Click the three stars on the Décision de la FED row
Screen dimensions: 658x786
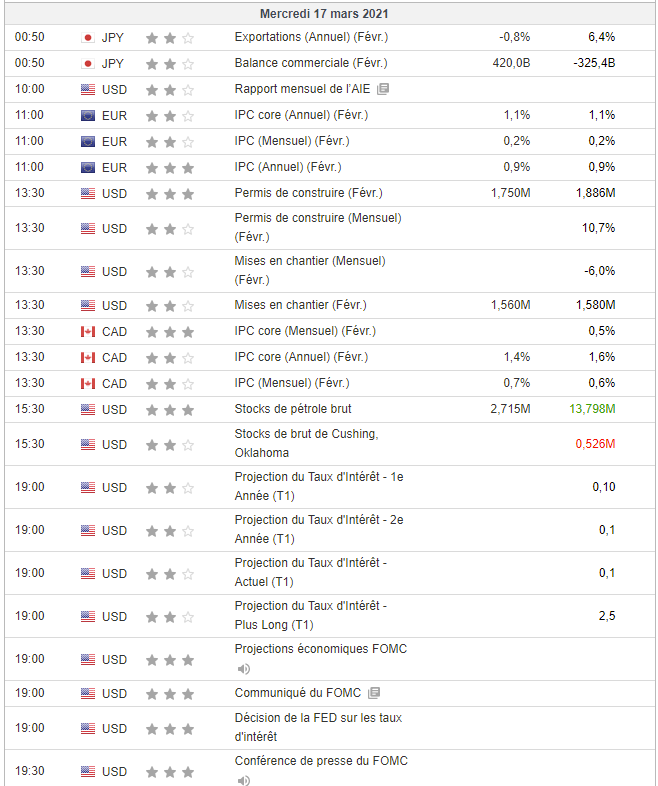pyautogui.click(x=169, y=728)
